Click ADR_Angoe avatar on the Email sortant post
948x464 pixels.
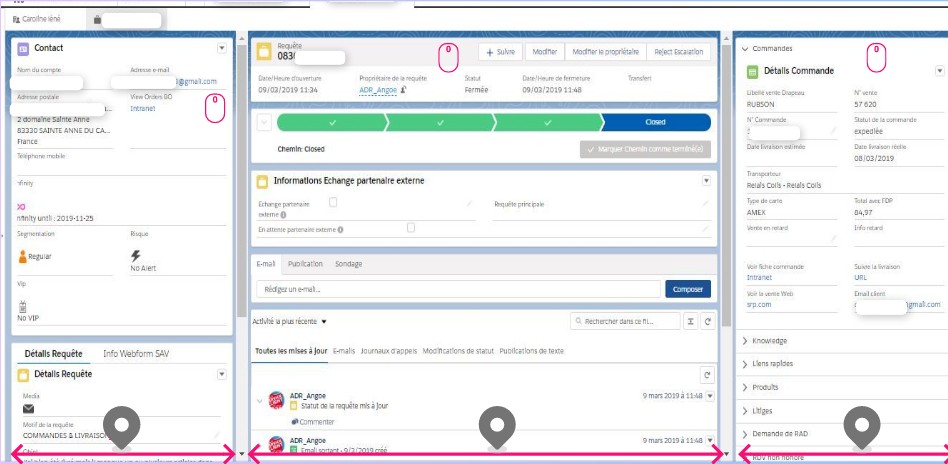pyautogui.click(x=276, y=444)
